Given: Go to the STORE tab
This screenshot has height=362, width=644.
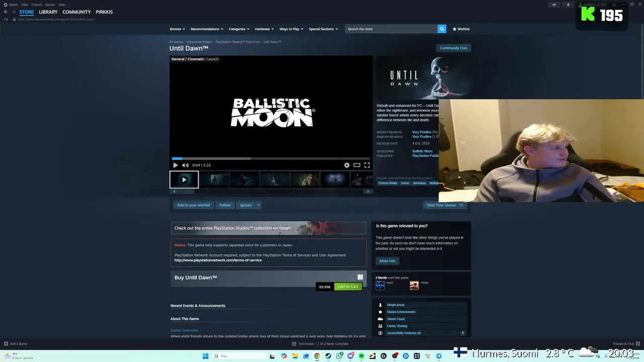Looking at the screenshot, I should point(26,12).
